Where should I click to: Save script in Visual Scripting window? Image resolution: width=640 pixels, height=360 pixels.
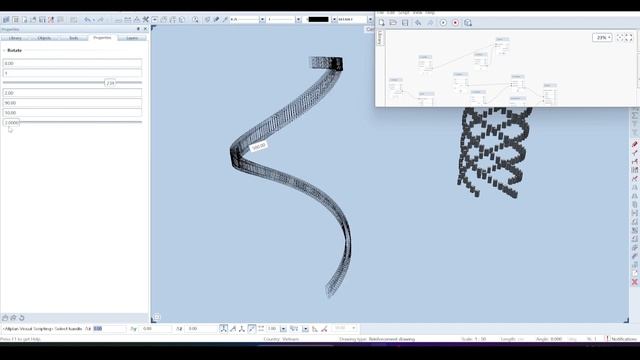click(405, 23)
